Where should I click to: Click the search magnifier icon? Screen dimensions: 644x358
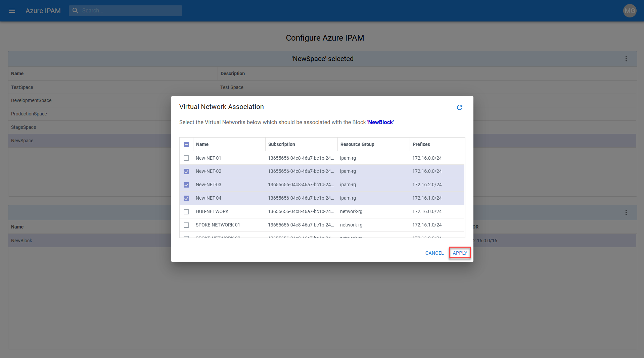(76, 11)
